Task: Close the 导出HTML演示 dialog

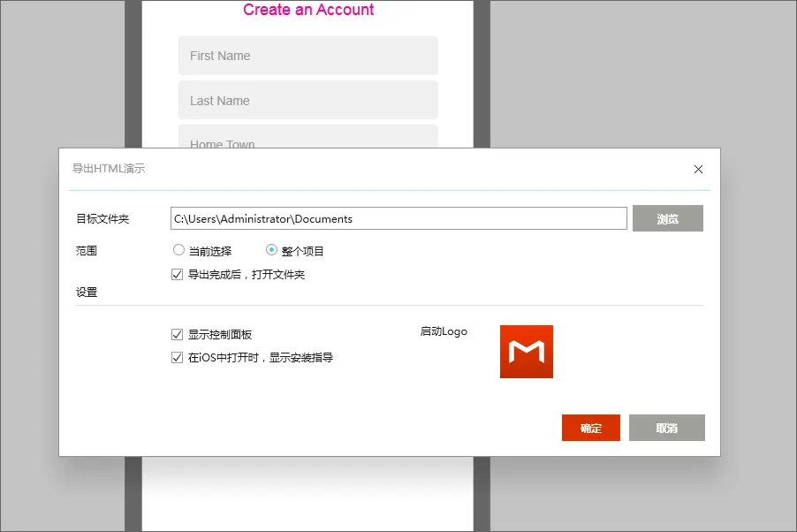Action: 698,170
